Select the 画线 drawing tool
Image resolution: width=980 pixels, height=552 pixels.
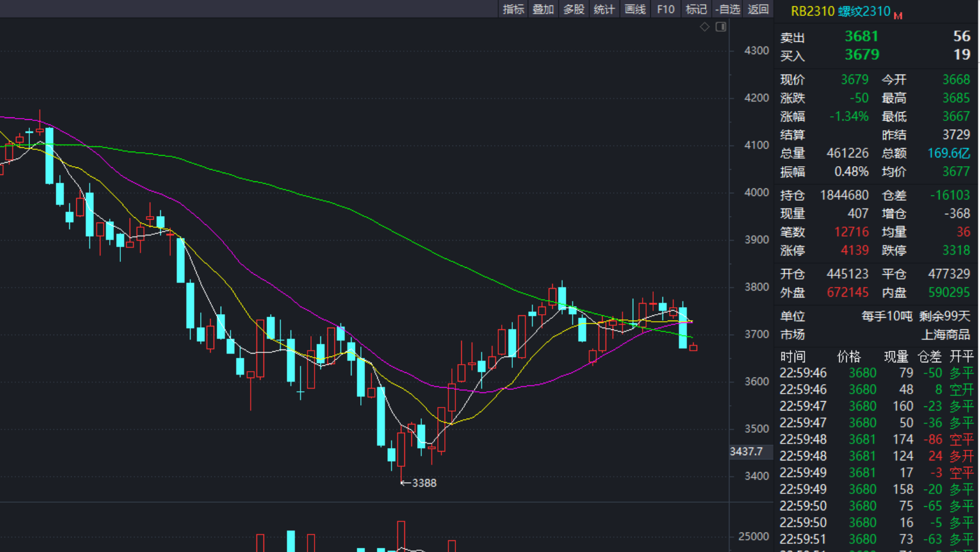click(634, 9)
